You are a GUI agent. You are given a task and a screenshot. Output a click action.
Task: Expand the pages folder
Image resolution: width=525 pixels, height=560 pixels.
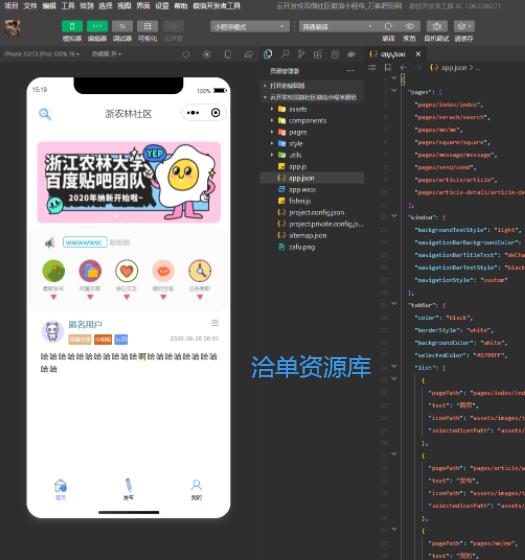pos(297,132)
